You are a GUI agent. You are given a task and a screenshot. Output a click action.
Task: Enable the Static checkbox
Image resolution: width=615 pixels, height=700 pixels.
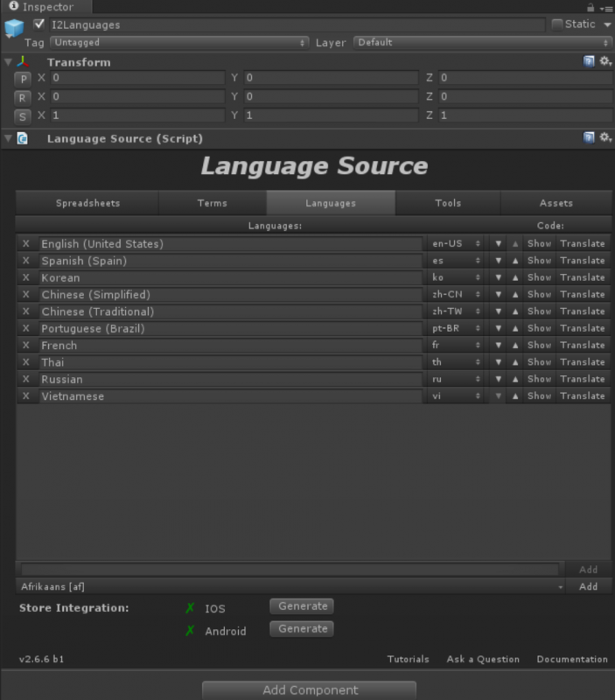557,24
